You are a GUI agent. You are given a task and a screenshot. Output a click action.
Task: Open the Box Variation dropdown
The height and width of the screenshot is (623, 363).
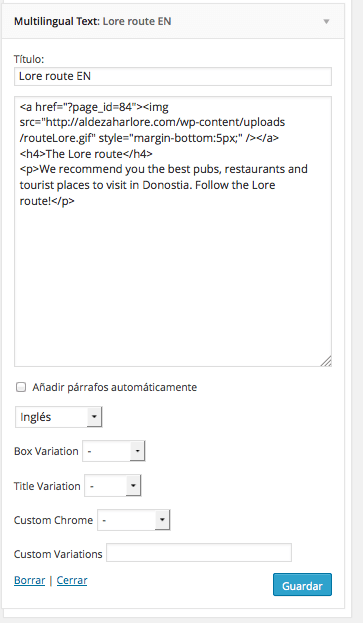114,451
